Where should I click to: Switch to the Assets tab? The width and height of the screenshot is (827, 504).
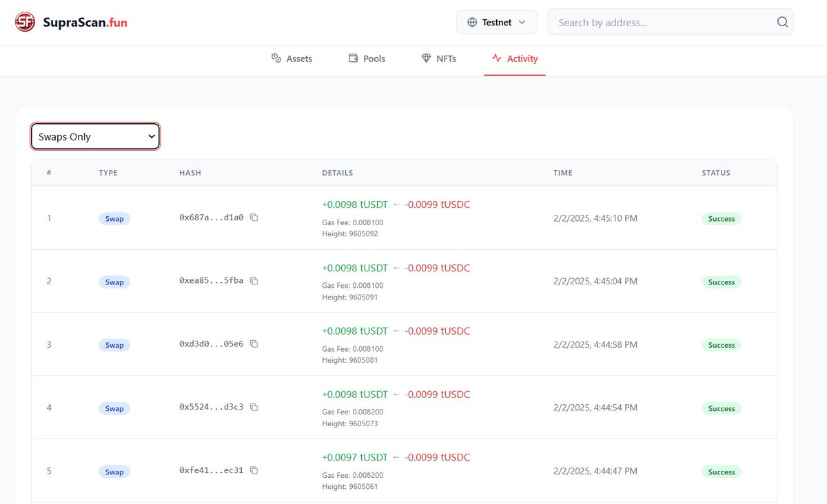[x=292, y=59]
